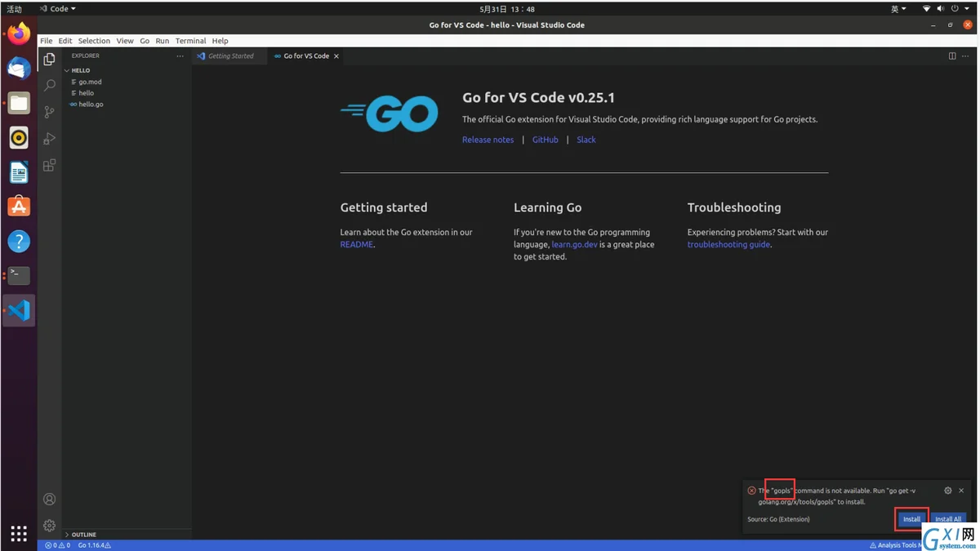Open the Help icon in the dock
Viewport: 980px width, 551px height.
[x=19, y=242]
